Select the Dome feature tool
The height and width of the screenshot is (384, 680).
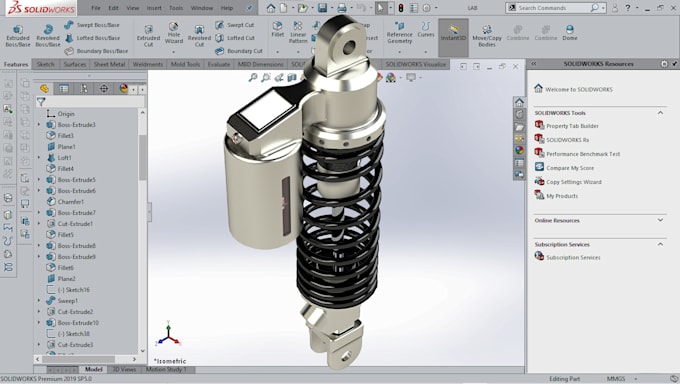click(569, 33)
